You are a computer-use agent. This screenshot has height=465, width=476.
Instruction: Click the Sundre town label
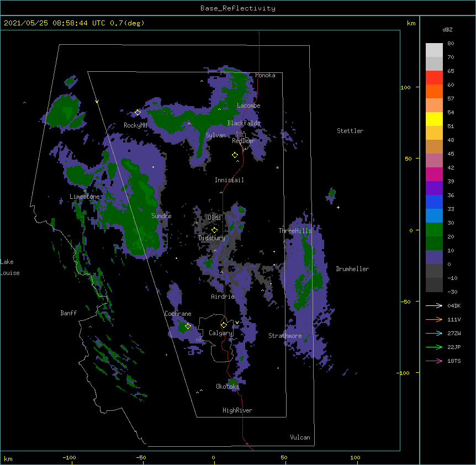click(161, 216)
